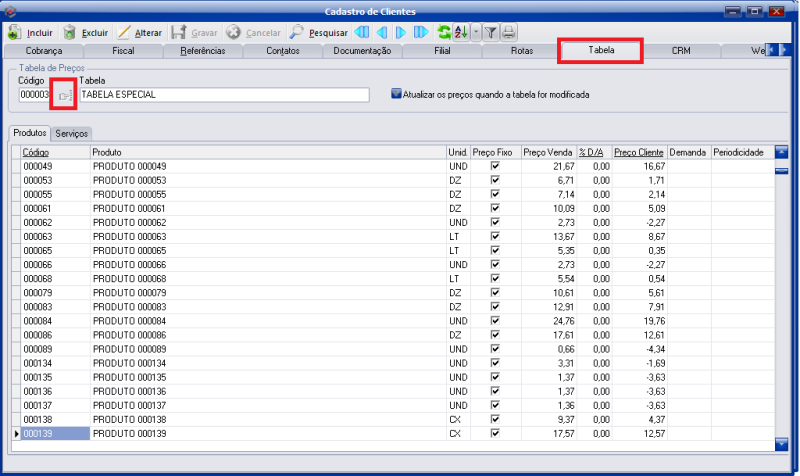Select the PRODUTO 000138 row
The height and width of the screenshot is (476, 800).
coord(393,419)
